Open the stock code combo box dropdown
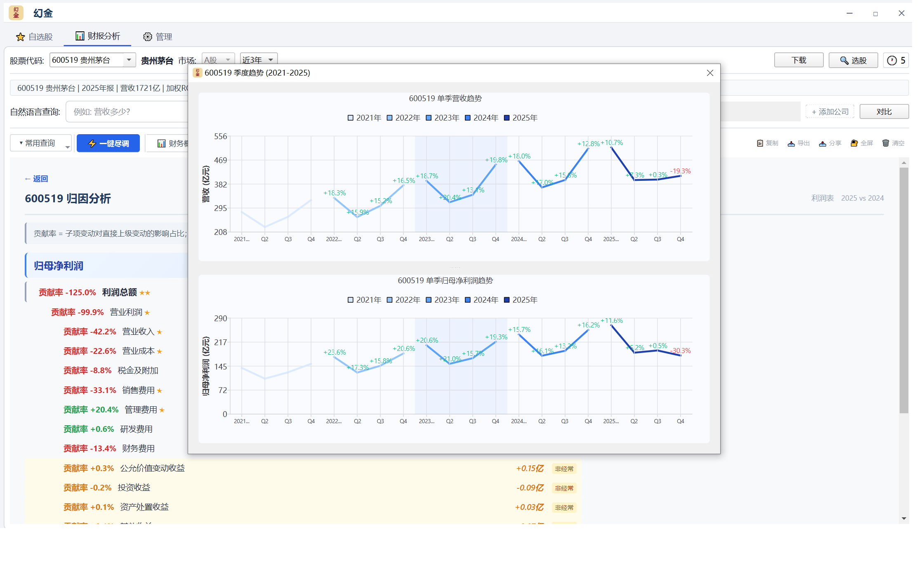924x578 pixels. tap(129, 60)
